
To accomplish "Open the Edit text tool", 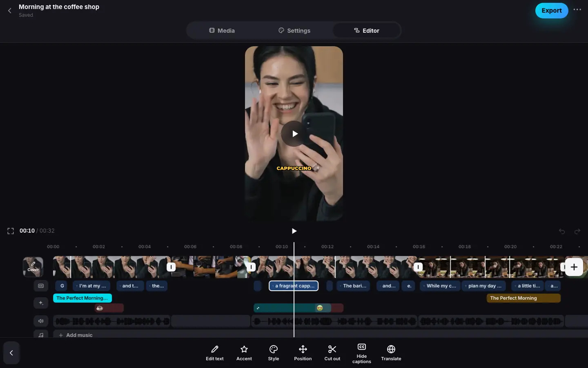I will click(x=214, y=353).
